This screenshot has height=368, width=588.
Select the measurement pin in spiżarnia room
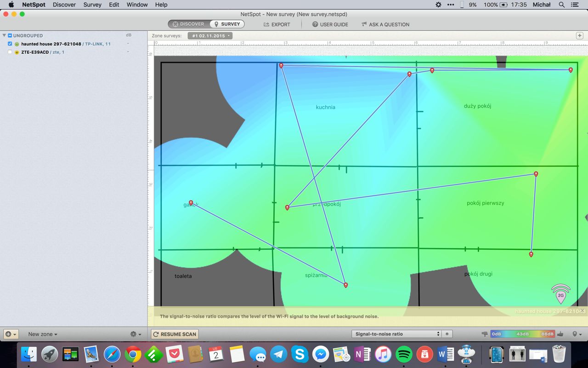coord(345,285)
